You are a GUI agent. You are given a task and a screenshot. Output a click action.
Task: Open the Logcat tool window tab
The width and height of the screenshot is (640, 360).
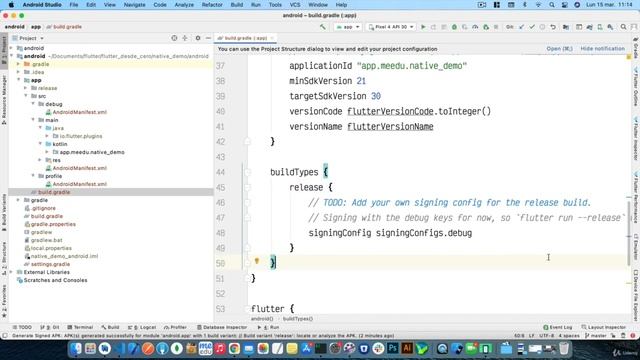142,327
